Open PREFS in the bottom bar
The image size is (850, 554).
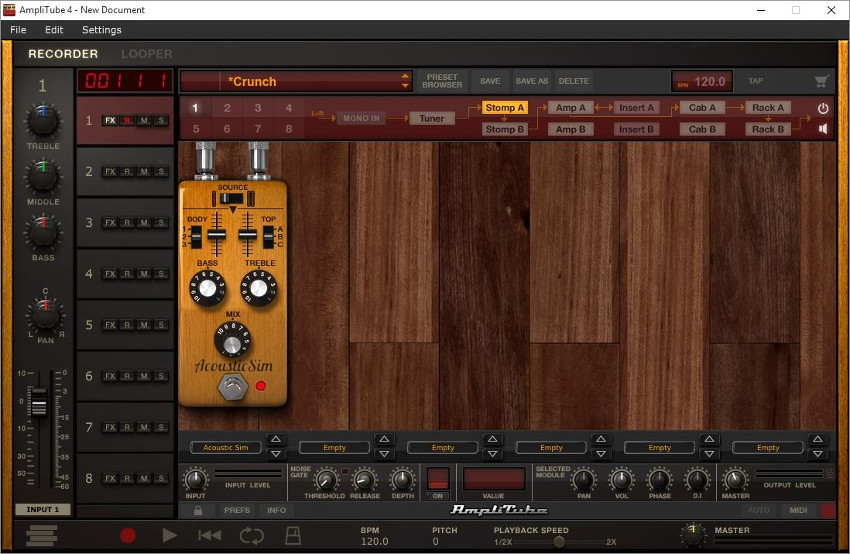pyautogui.click(x=237, y=510)
